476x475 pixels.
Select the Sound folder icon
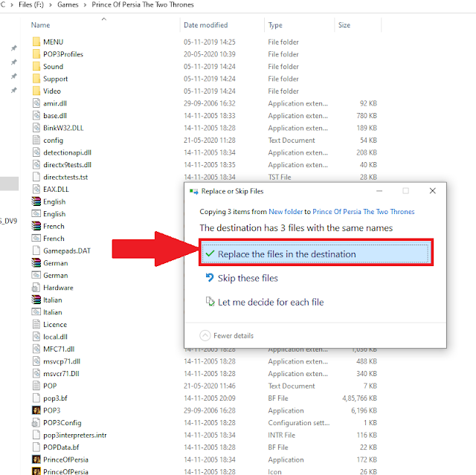[36, 66]
